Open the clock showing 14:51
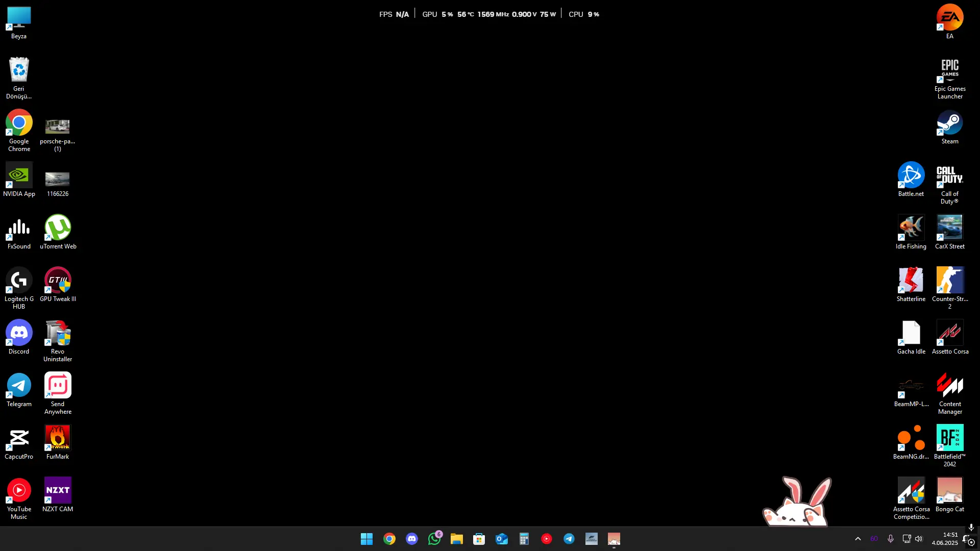This screenshot has height=551, width=980. coord(945,539)
